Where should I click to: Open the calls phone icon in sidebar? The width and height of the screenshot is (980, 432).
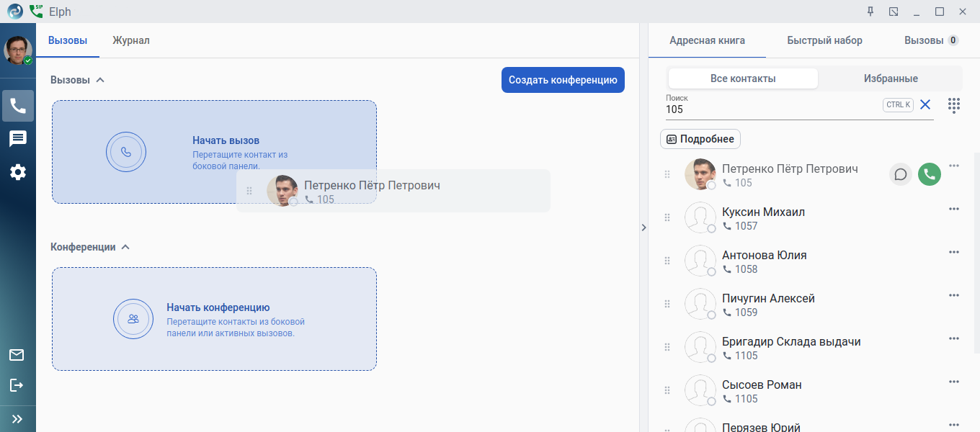[x=18, y=106]
